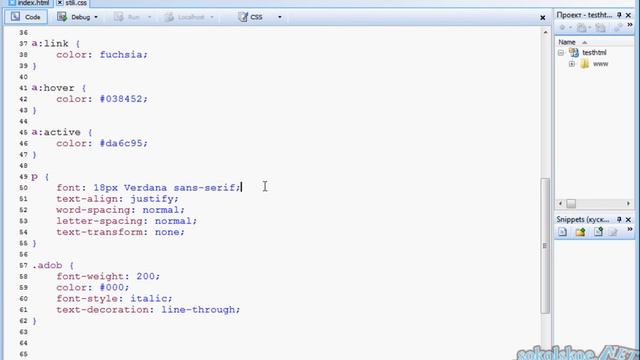Close the Project panel
640x360 pixels.
[629, 15]
